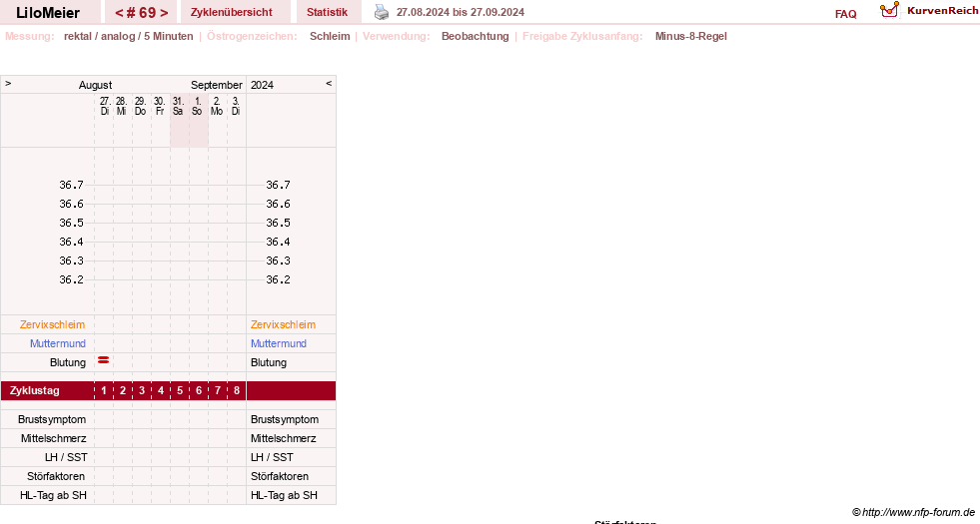
Task: Click the right blue Muttermund label
Action: pos(279,343)
